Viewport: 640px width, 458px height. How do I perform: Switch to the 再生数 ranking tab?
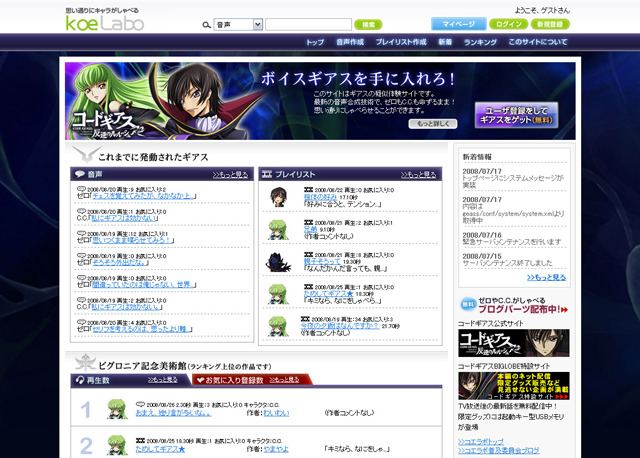tap(98, 380)
